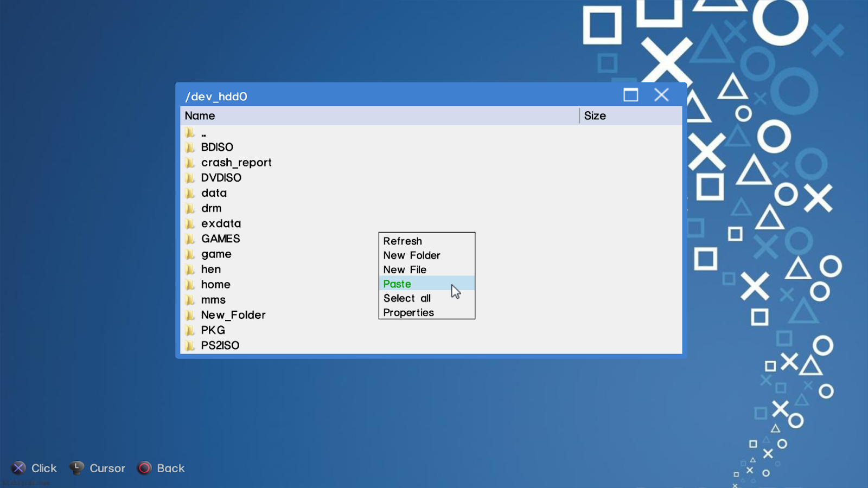The image size is (868, 488).
Task: Select the uppercase GAMES folder name
Action: [x=220, y=238]
